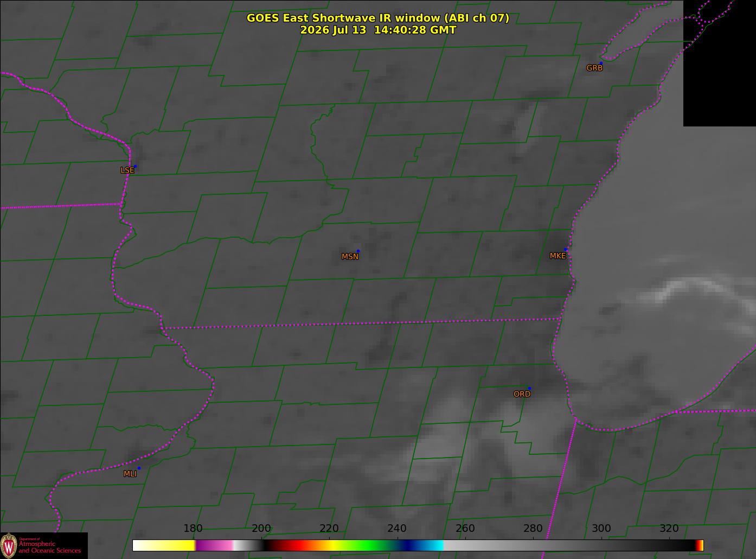The height and width of the screenshot is (559, 756).
Task: Click the GOES East Shortwave IR title
Action: 378,18
